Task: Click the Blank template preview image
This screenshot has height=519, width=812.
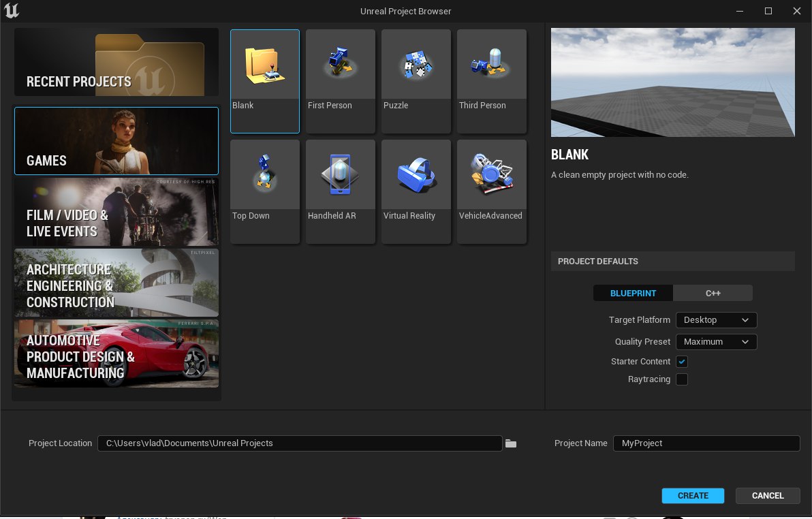Action: (673, 82)
